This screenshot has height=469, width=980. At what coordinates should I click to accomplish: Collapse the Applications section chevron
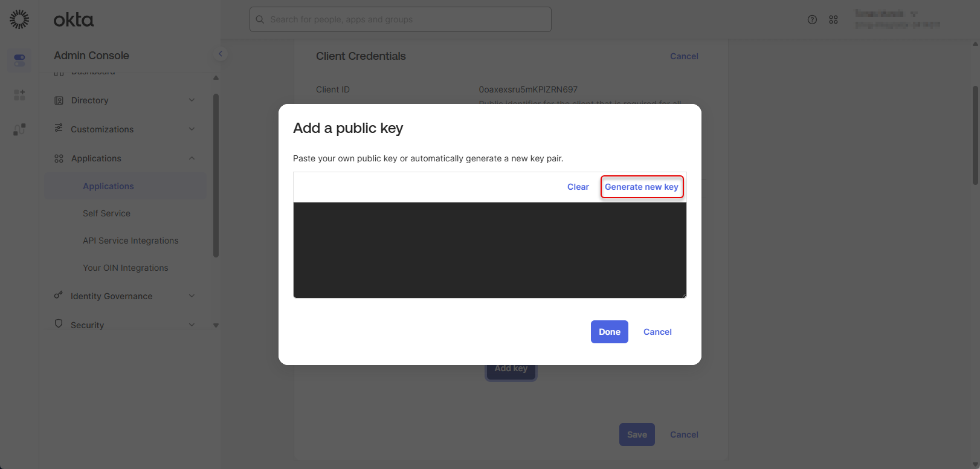coord(192,158)
